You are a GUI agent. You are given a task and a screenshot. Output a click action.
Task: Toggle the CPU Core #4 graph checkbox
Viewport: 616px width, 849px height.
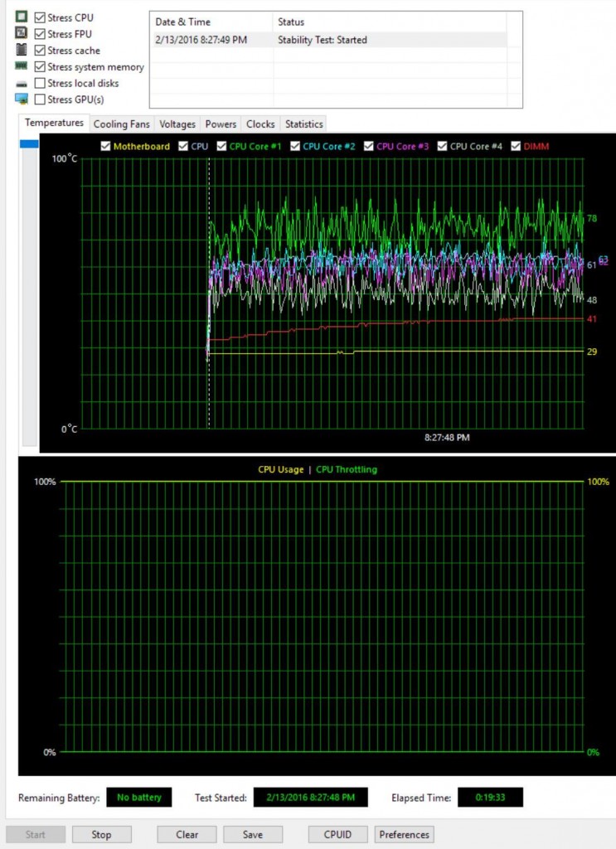442,146
